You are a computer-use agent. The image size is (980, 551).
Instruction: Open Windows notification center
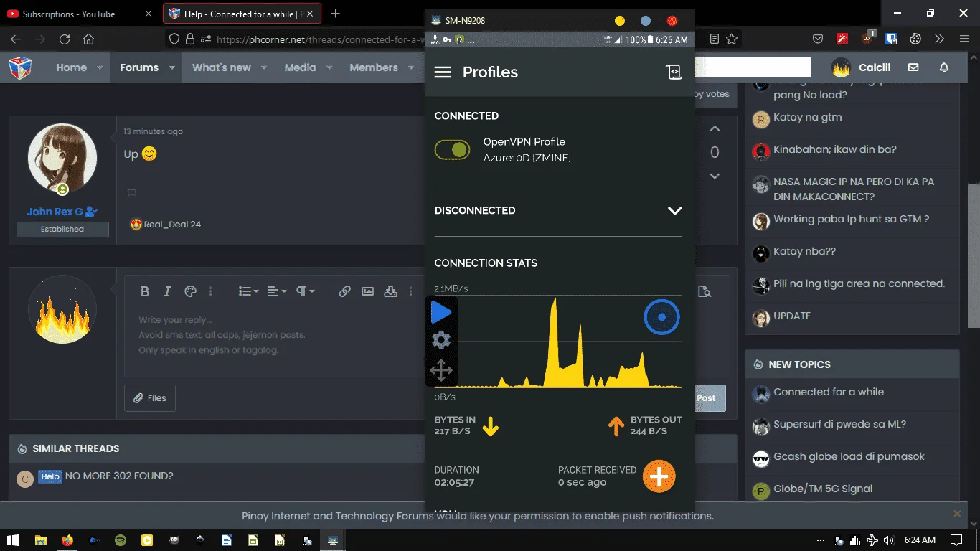pyautogui.click(x=956, y=540)
